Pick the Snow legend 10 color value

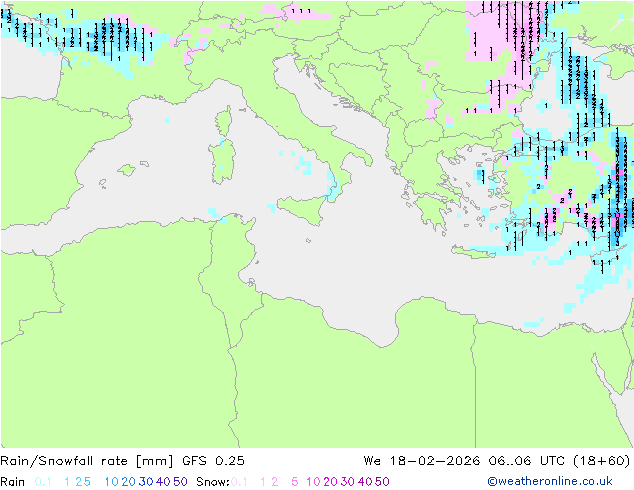click(313, 482)
